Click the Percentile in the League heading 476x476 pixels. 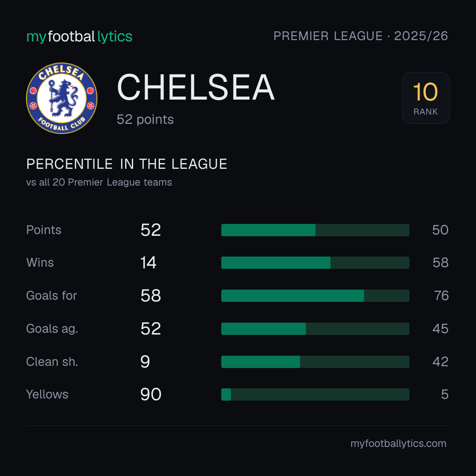(126, 164)
